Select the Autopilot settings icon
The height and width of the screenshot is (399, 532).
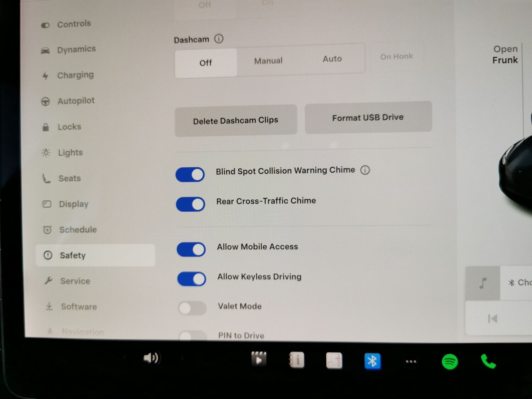point(46,101)
